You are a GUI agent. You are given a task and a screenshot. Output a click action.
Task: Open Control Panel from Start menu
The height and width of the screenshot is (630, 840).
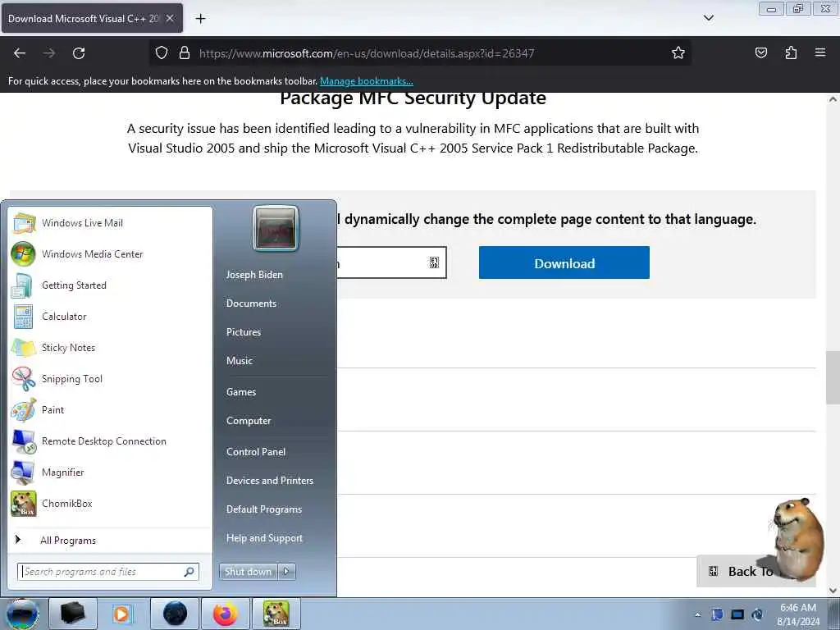pyautogui.click(x=256, y=452)
